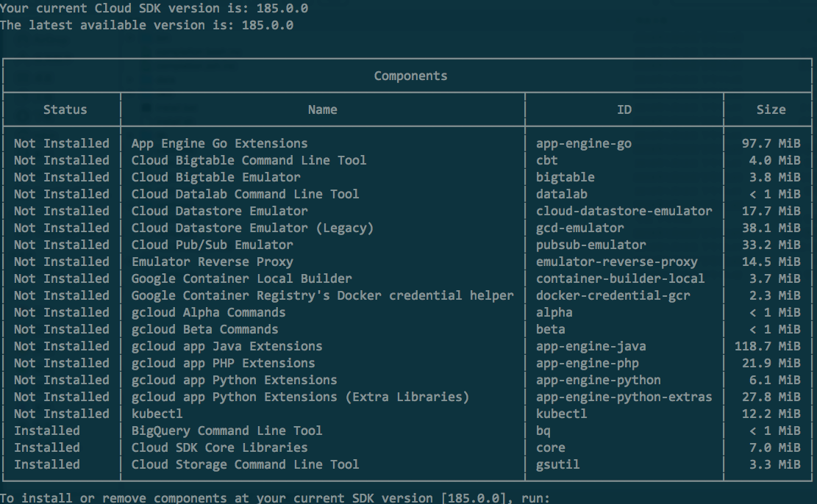Click the 118.7 MiB size value
The width and height of the screenshot is (817, 504).
coord(767,346)
